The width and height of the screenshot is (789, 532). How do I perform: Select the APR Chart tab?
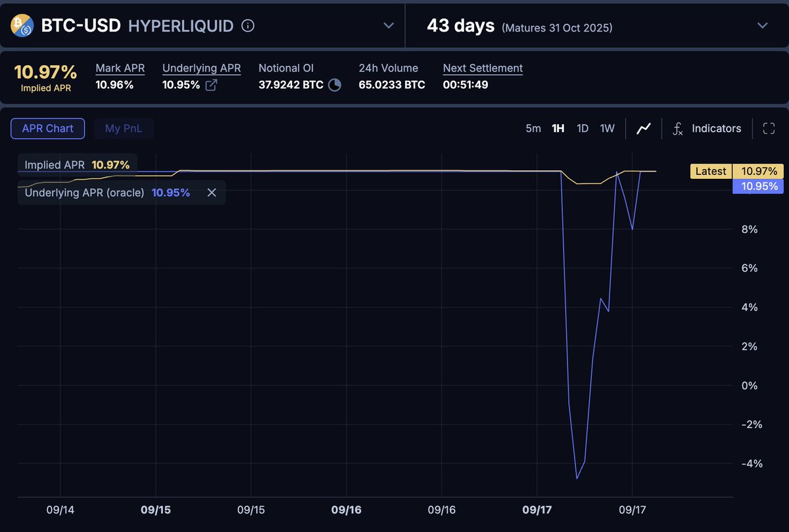pyautogui.click(x=47, y=128)
